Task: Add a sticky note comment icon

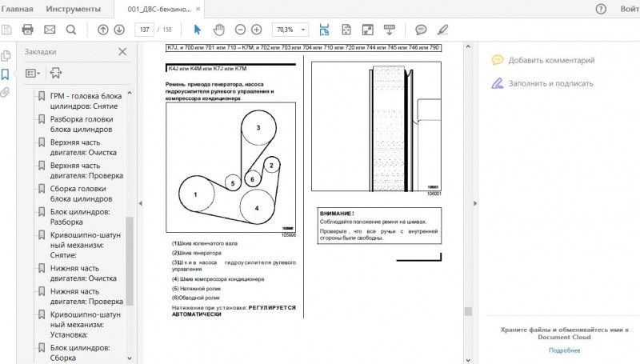Action: point(421,30)
